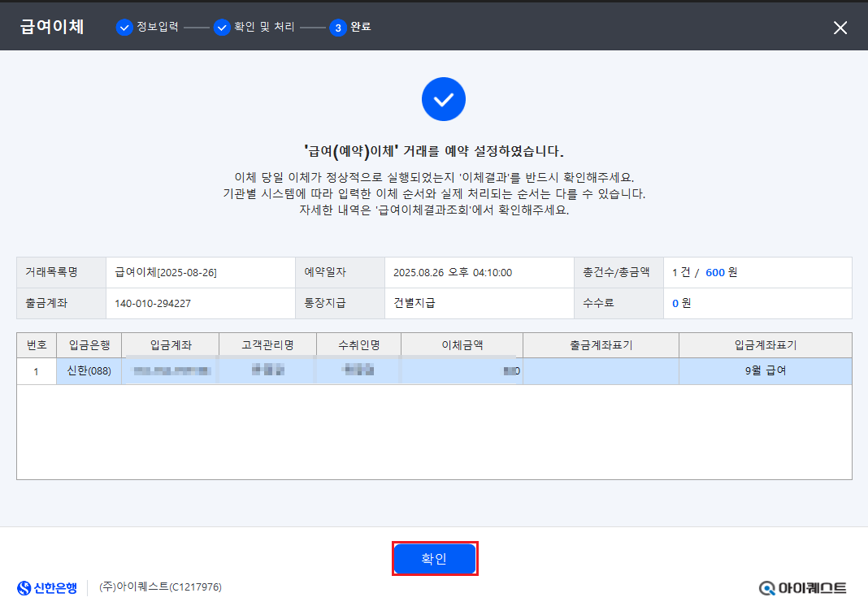Click the 9월 급여 memo cell

765,371
